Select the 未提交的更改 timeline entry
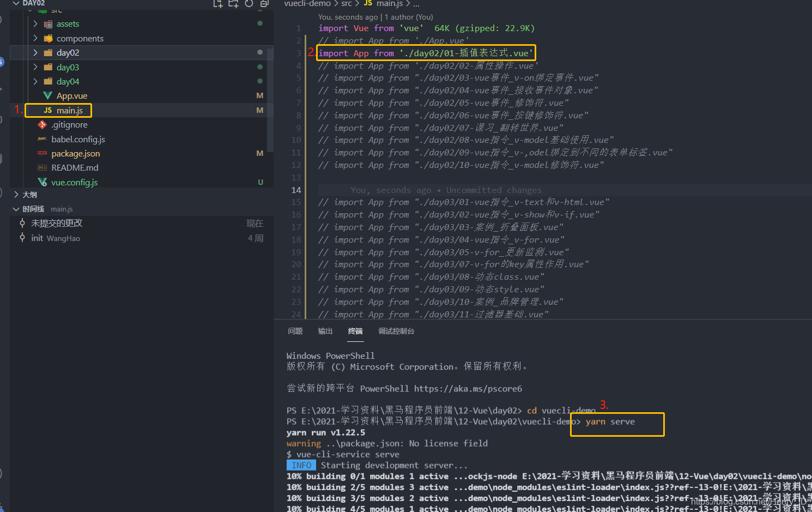 pos(141,223)
